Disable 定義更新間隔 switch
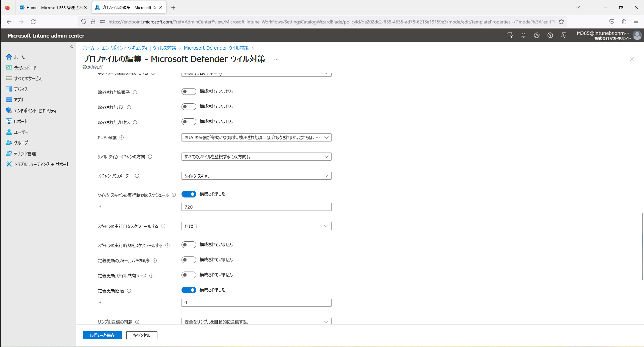Image resolution: width=644 pixels, height=347 pixels. tap(189, 290)
